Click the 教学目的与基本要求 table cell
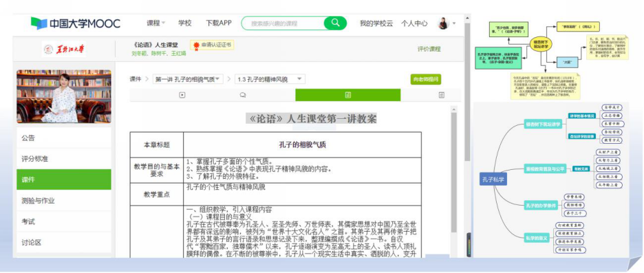 pos(156,171)
